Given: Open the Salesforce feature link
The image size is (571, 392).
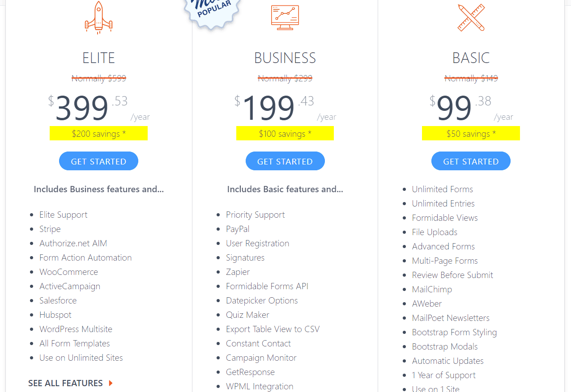Looking at the screenshot, I should click(x=58, y=300).
